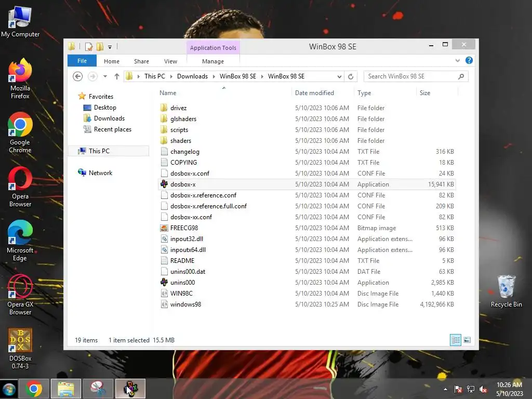Open the network tray icon

tap(471, 389)
